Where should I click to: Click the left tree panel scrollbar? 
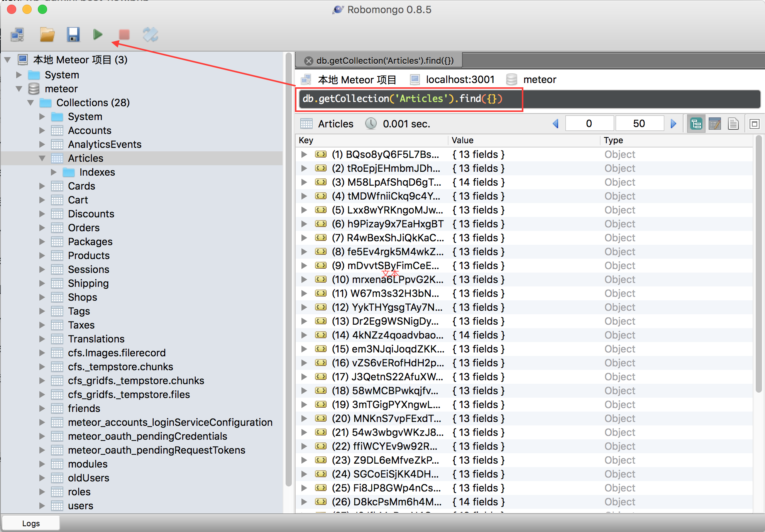click(x=288, y=270)
